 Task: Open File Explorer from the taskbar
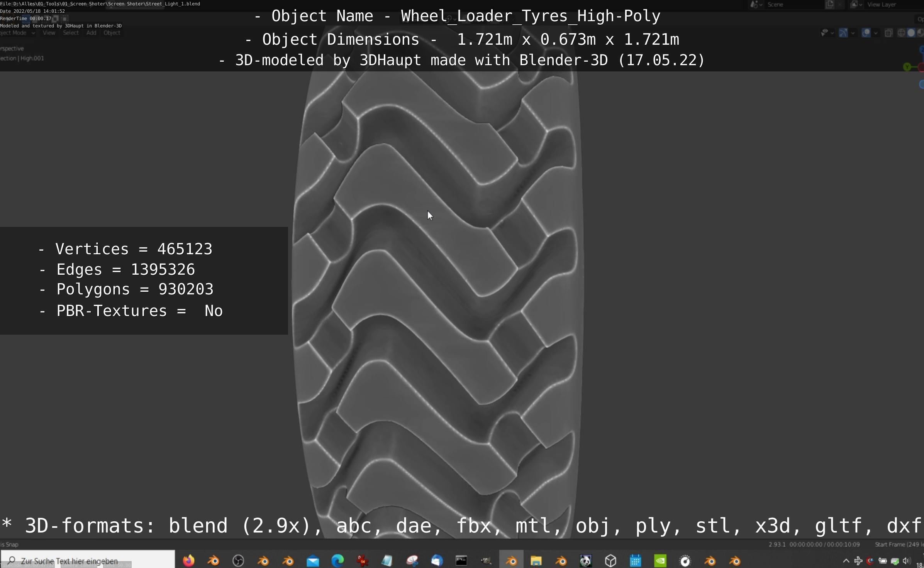(536, 560)
